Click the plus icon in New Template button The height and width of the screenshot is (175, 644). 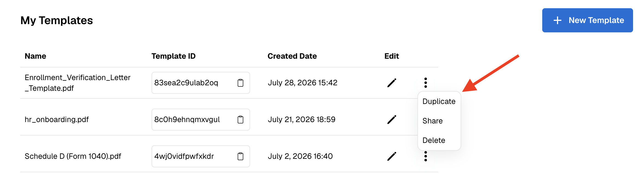(557, 20)
